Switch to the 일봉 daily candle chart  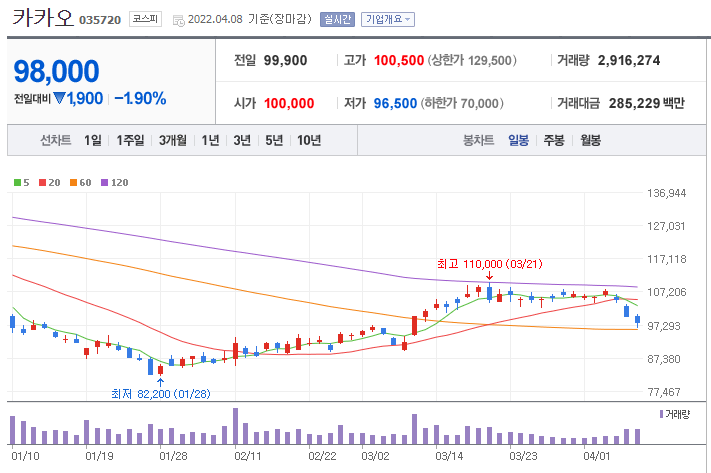coord(518,141)
